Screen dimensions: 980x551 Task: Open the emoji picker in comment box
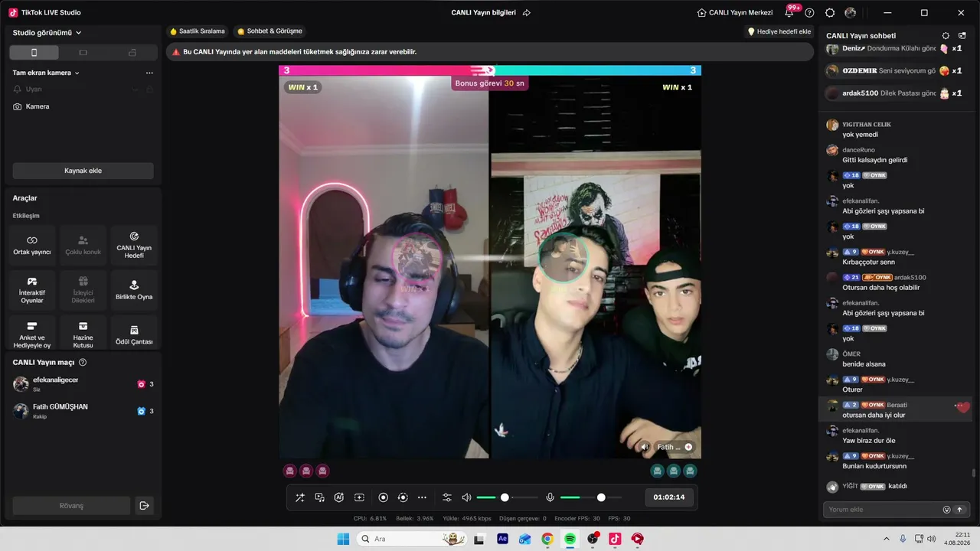click(946, 510)
